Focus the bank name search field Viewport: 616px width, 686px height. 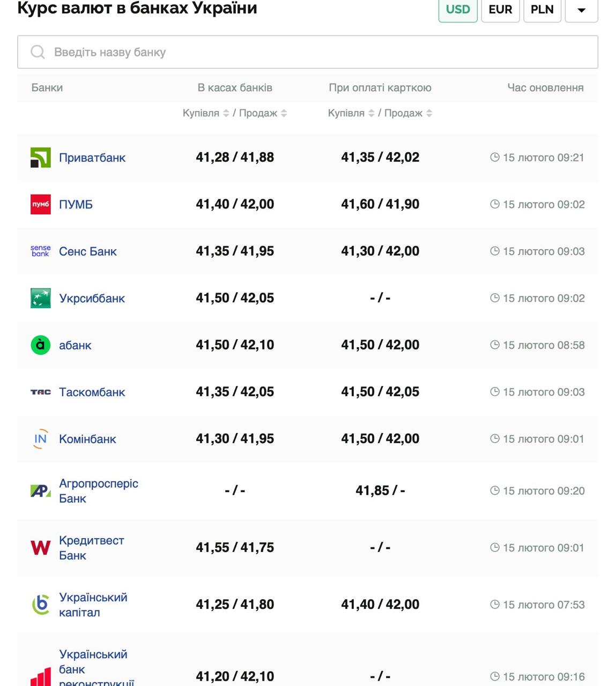[308, 52]
